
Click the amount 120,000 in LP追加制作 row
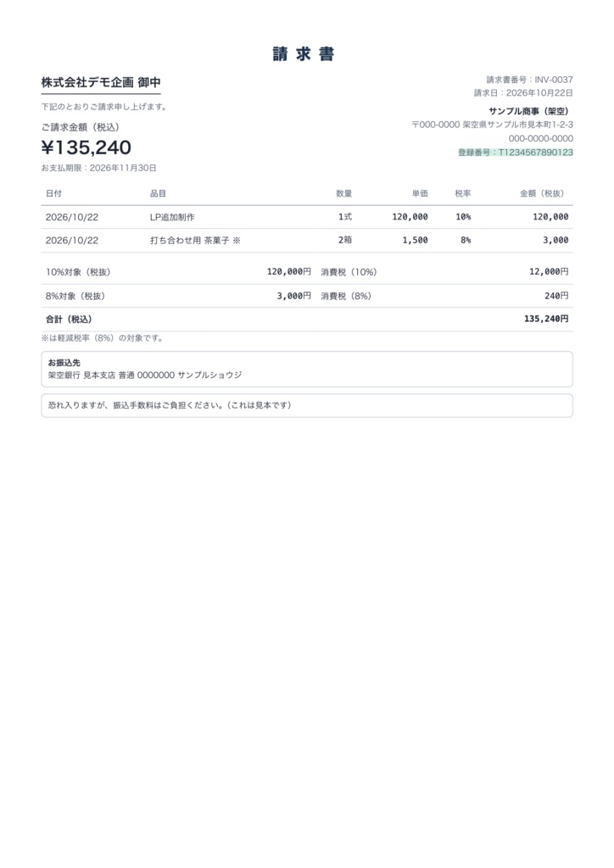click(550, 217)
